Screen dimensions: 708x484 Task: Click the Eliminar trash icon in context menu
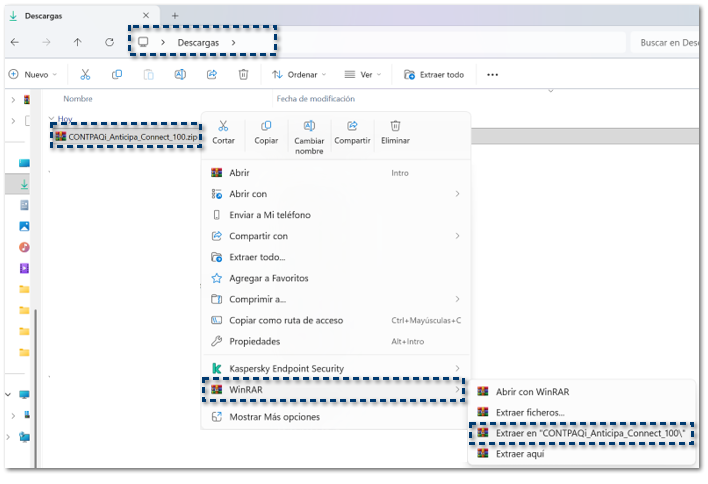[x=395, y=126]
